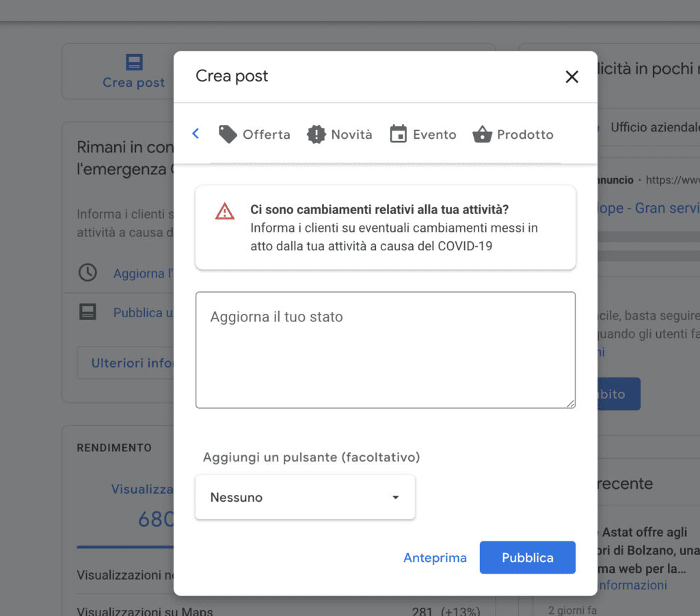Screen dimensions: 700x616
Task: Click the Novità badge icon
Action: pos(317,134)
